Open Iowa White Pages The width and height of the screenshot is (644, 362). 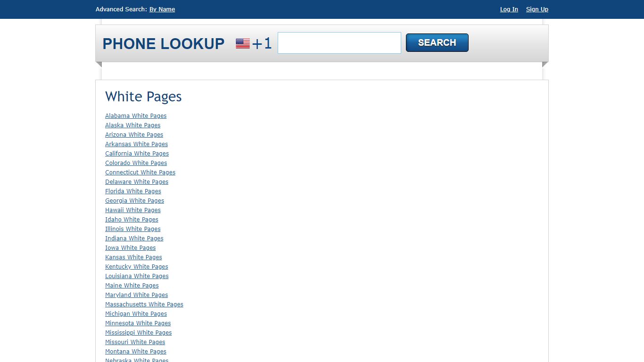click(130, 248)
